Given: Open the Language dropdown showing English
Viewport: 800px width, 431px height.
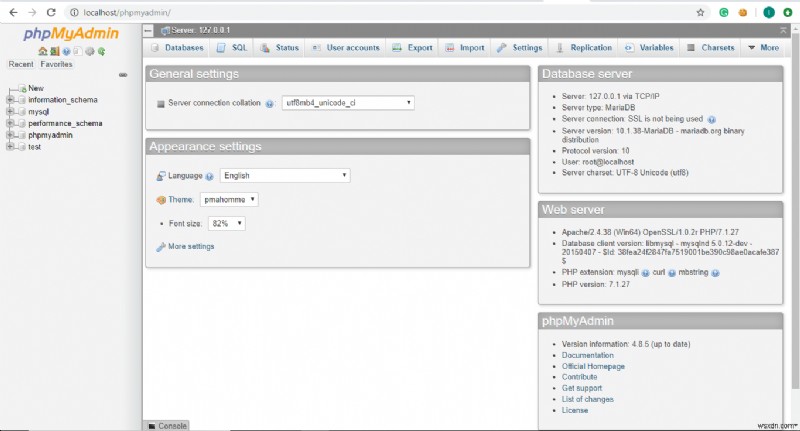Looking at the screenshot, I should [x=285, y=175].
